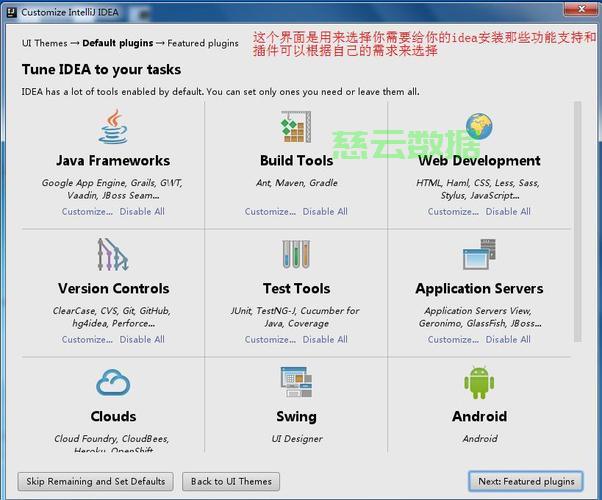Click the Swing UI designer icon
This screenshot has height=500, width=602.
tap(296, 382)
